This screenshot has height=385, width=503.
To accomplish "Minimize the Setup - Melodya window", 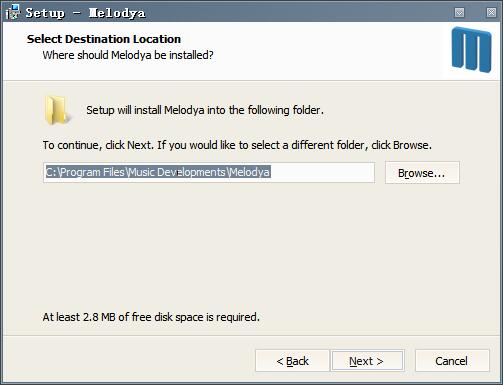I will (459, 12).
